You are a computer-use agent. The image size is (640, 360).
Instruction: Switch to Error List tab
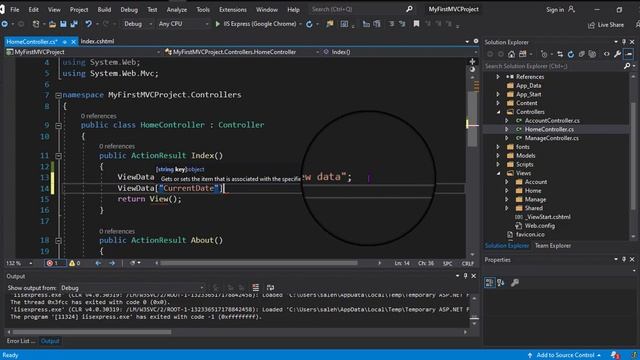[x=20, y=341]
